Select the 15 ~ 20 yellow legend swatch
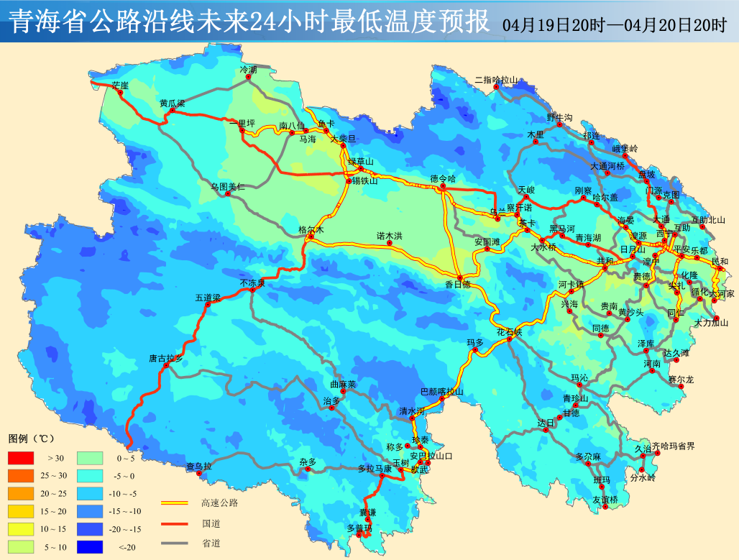The image size is (739, 560). coord(22,511)
